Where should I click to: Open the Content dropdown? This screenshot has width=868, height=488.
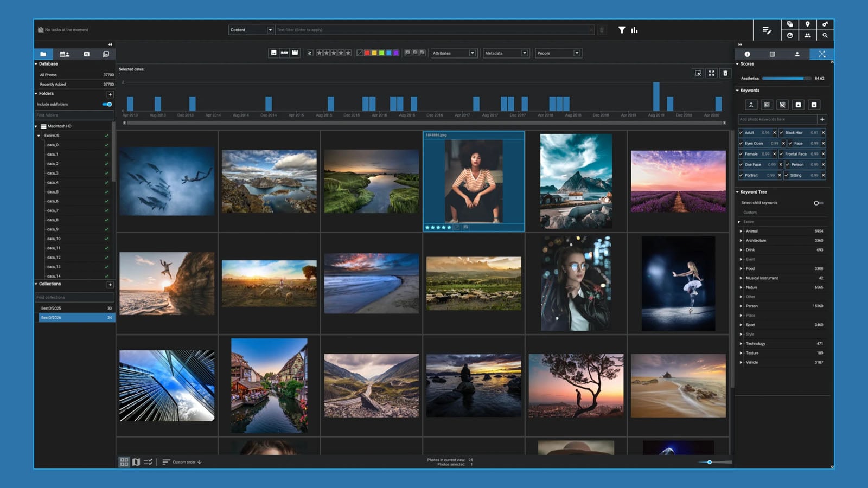251,30
